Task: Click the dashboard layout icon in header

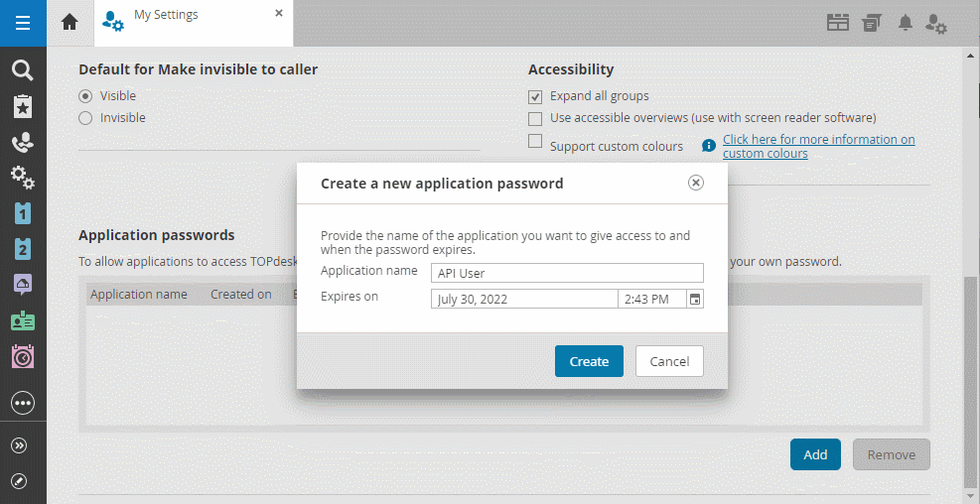Action: 838,23
